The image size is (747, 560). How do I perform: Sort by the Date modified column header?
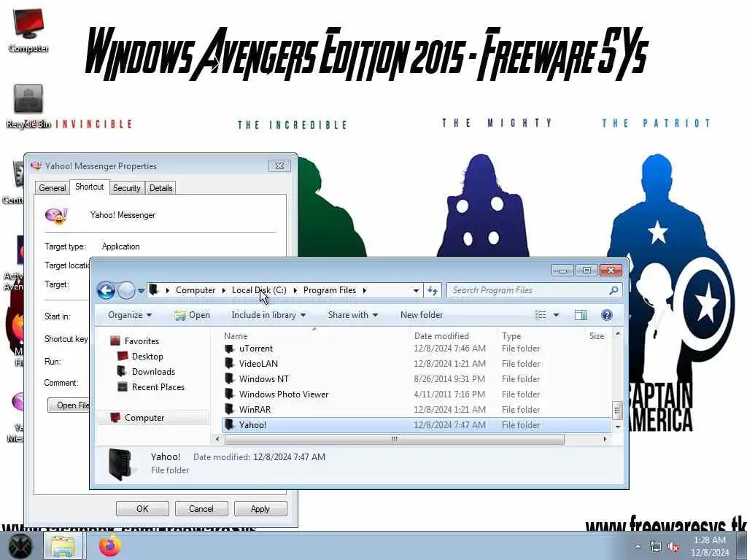(441, 335)
